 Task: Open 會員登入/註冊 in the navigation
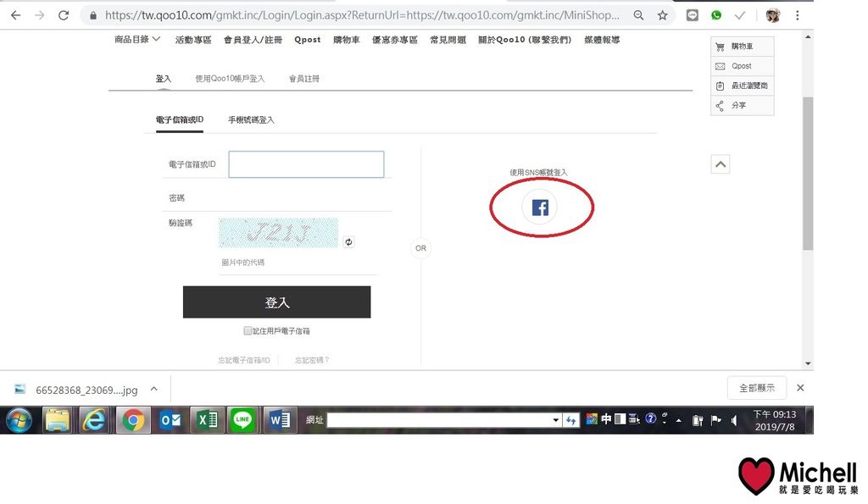pos(253,40)
